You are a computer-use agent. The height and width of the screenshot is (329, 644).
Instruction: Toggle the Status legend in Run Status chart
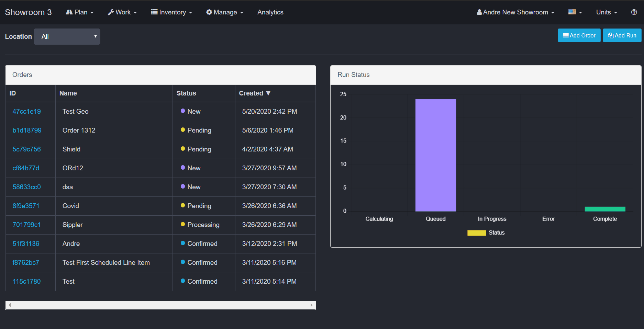coord(496,232)
